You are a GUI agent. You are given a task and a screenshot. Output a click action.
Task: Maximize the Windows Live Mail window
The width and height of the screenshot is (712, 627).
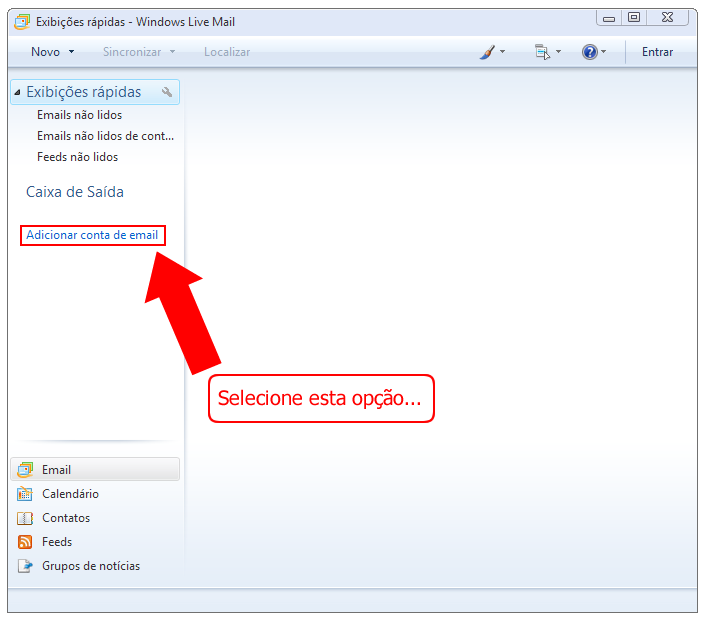pos(634,18)
